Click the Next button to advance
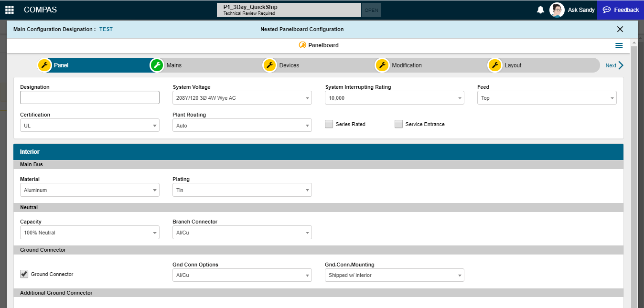This screenshot has height=308, width=644. (613, 65)
